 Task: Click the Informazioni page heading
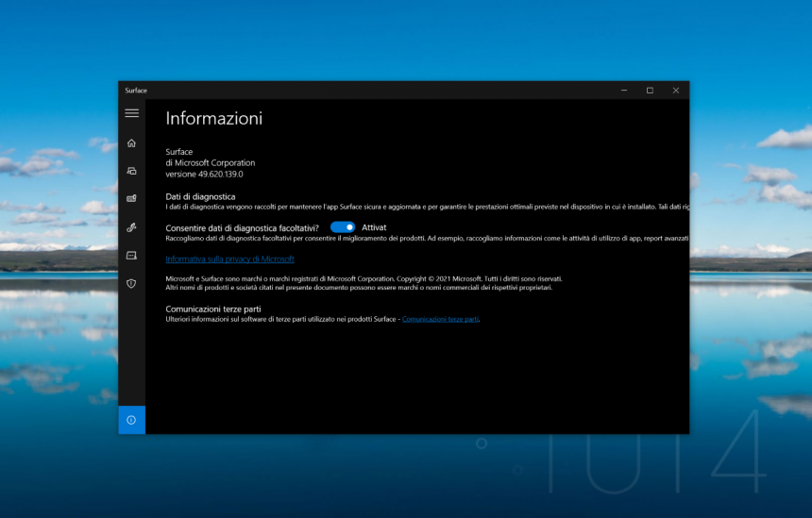(x=214, y=119)
